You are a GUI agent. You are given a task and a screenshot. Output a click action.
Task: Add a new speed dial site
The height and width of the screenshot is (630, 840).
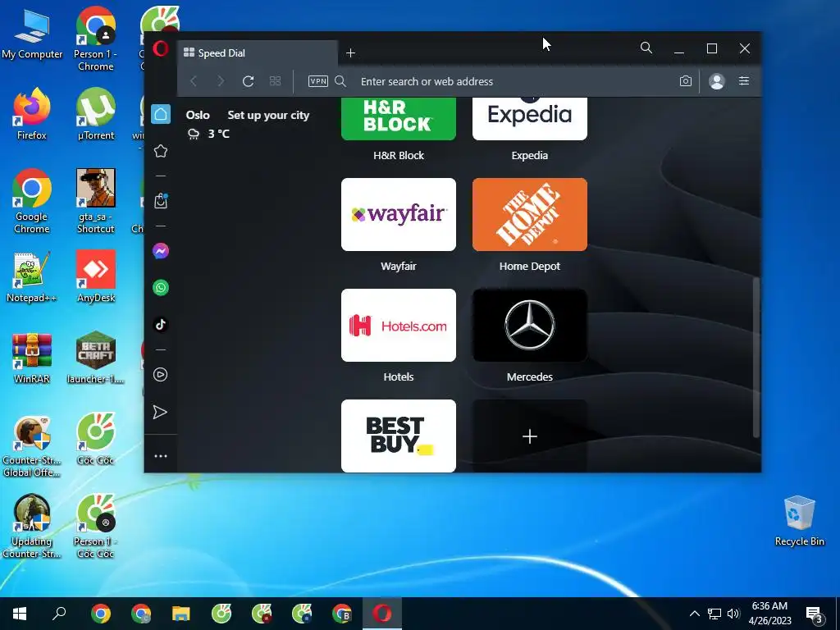pos(530,436)
